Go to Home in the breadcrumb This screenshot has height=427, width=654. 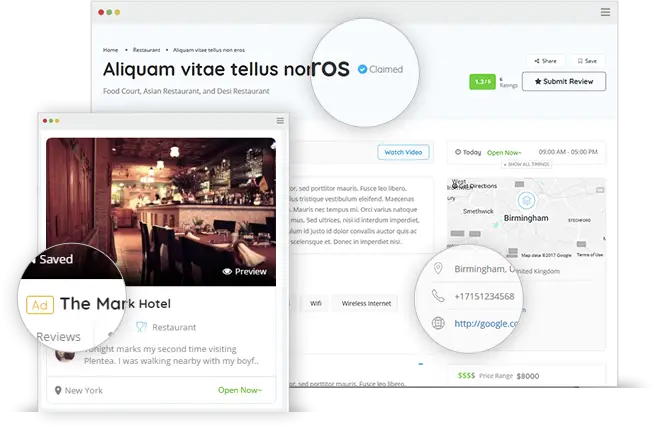(x=111, y=50)
